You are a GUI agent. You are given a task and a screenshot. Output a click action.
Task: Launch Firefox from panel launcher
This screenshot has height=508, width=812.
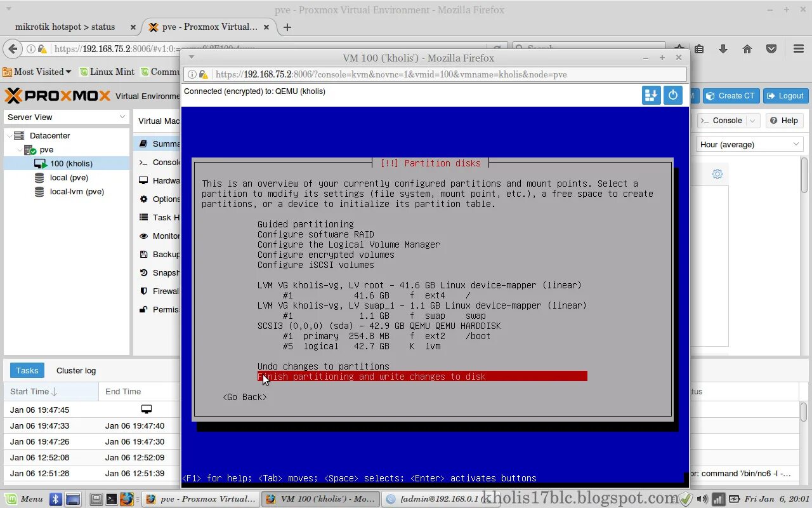click(127, 499)
